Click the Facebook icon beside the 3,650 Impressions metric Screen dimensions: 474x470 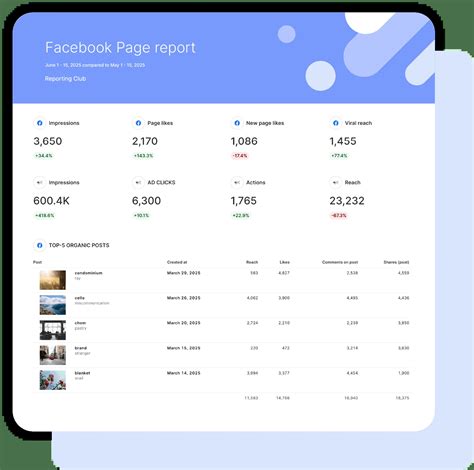40,123
